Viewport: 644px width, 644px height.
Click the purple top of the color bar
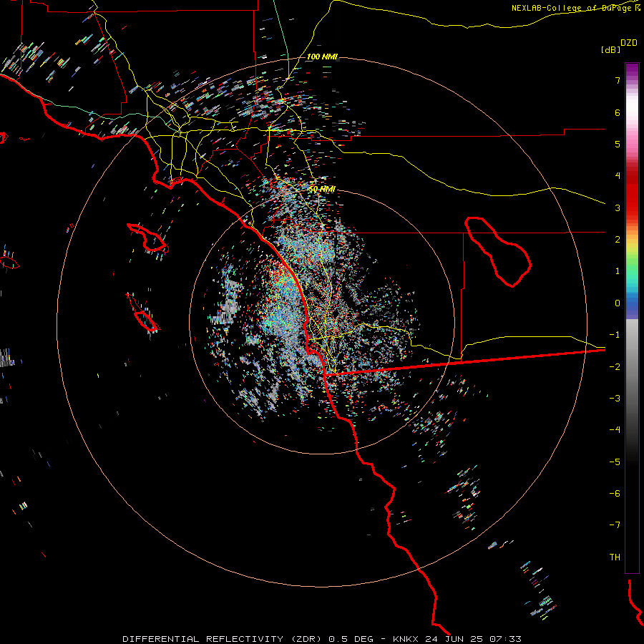click(x=632, y=70)
